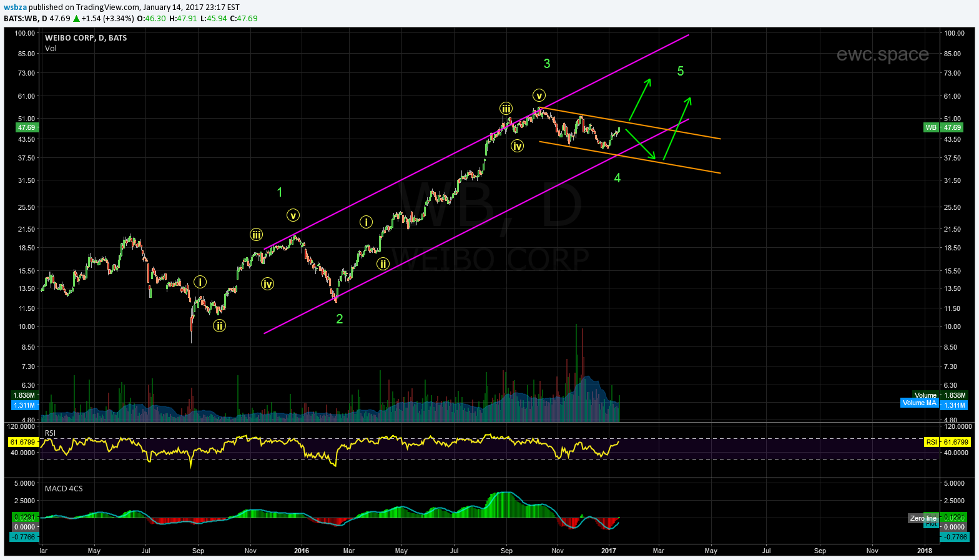Viewport: 979px width, 560px height.
Task: Click the 2017 label on time axis
Action: point(609,551)
